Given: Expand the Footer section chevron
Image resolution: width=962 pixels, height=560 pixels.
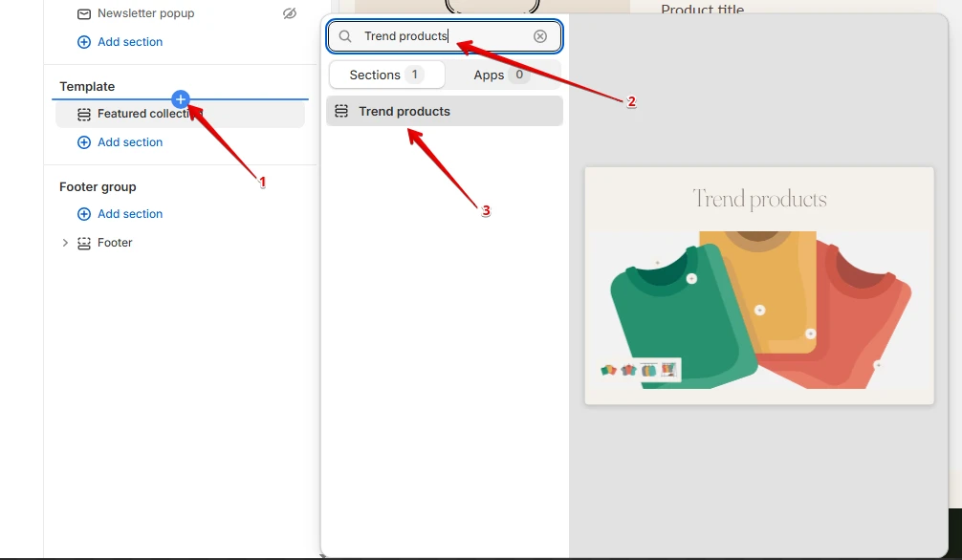Looking at the screenshot, I should click(65, 243).
